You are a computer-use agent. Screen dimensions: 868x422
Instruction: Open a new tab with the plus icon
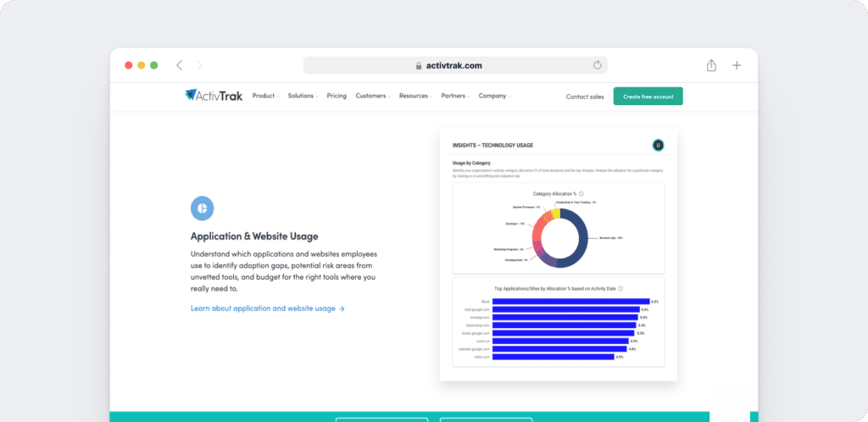coord(737,65)
